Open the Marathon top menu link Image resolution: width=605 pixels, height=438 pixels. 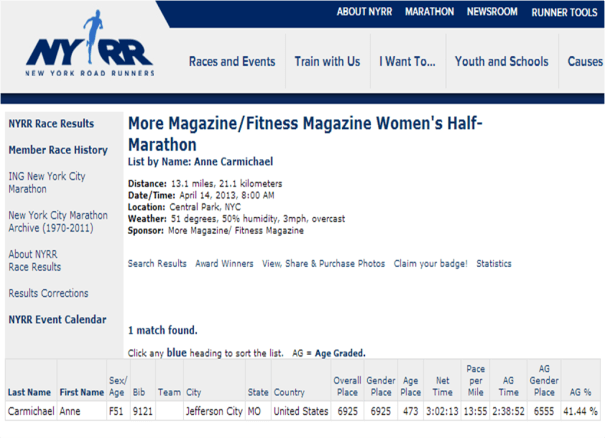pos(429,12)
